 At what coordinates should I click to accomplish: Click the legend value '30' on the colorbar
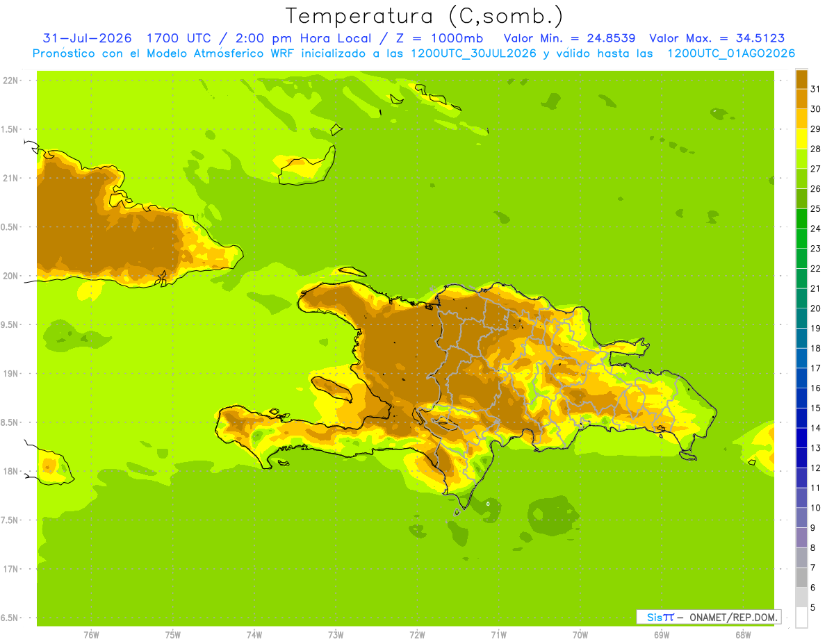(815, 108)
